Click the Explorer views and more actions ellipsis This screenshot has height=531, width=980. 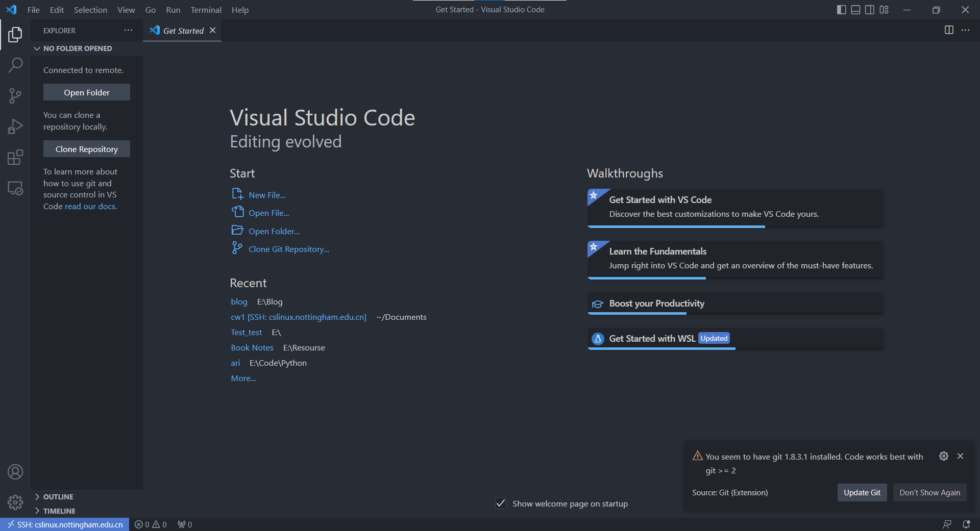128,31
